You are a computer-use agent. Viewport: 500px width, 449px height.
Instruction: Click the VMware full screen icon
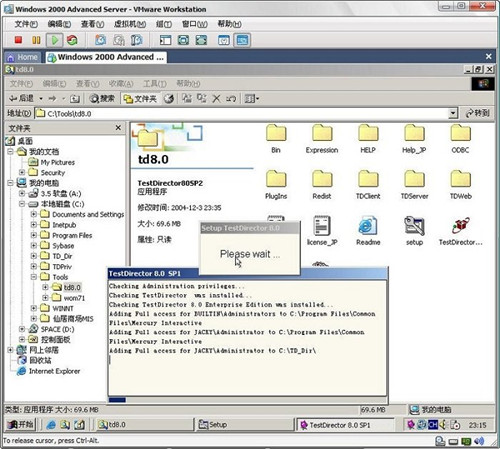click(183, 40)
